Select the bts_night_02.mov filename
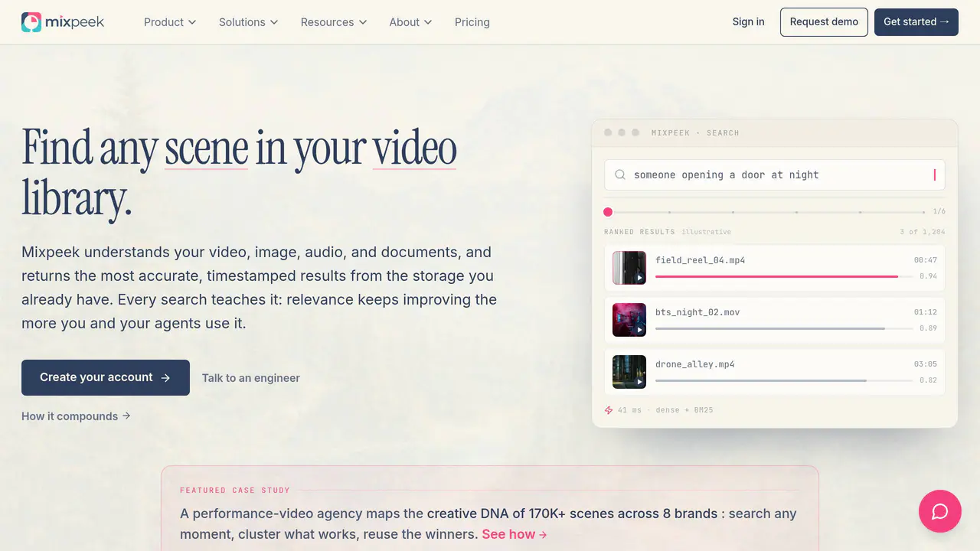This screenshot has width=980, height=551. coord(697,312)
